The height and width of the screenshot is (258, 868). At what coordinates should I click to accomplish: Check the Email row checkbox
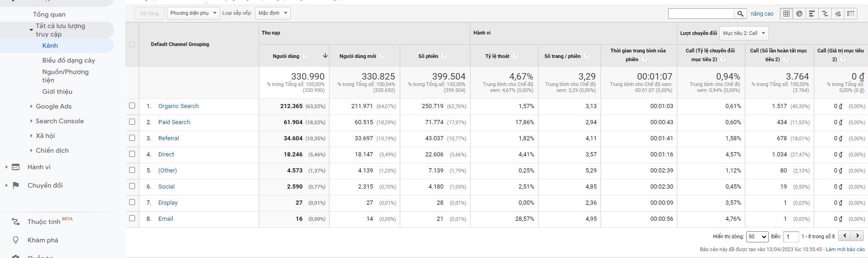tap(132, 218)
